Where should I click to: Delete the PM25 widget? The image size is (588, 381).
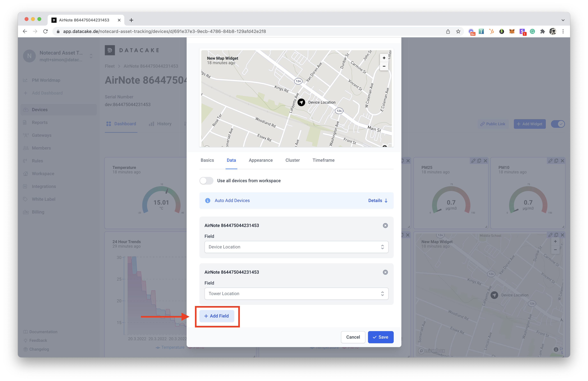485,161
